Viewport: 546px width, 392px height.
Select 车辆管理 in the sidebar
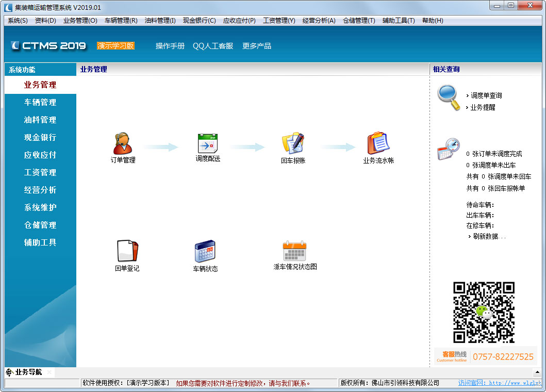coord(40,102)
